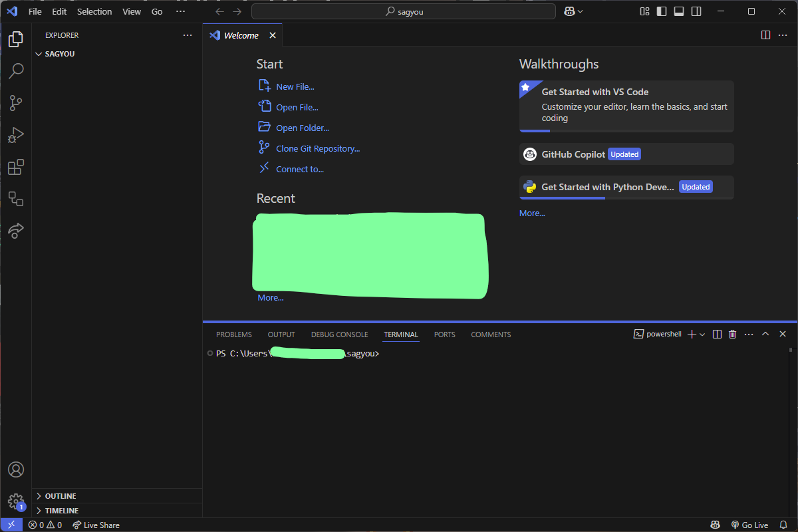Switch to the Debug Console tab

(339, 334)
